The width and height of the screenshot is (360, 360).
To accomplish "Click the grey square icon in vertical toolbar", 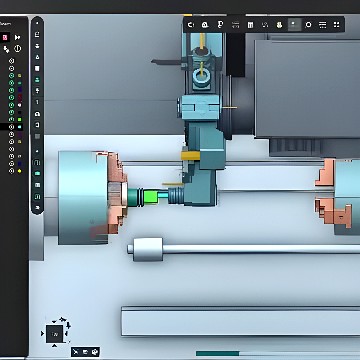I will point(37,136).
